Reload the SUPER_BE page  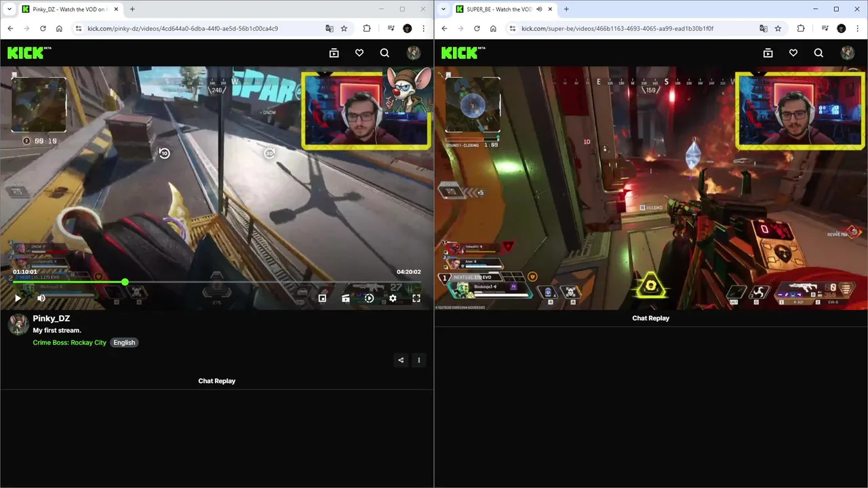[x=477, y=28]
